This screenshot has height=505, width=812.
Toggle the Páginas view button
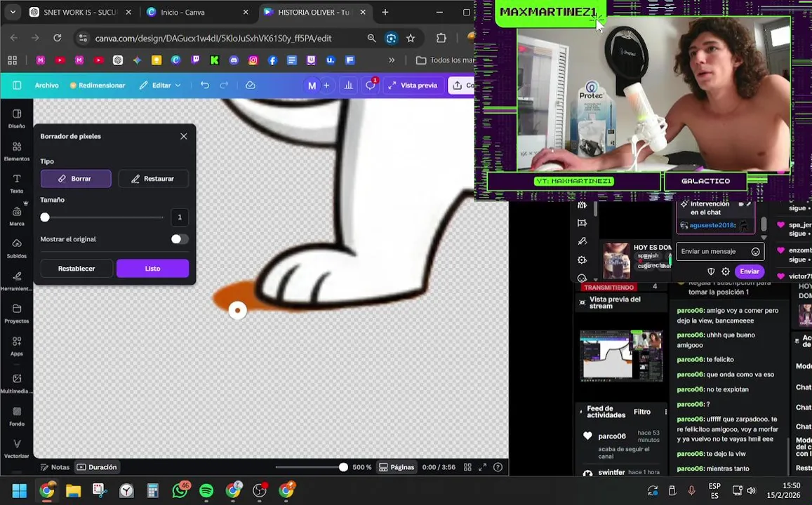(x=397, y=467)
